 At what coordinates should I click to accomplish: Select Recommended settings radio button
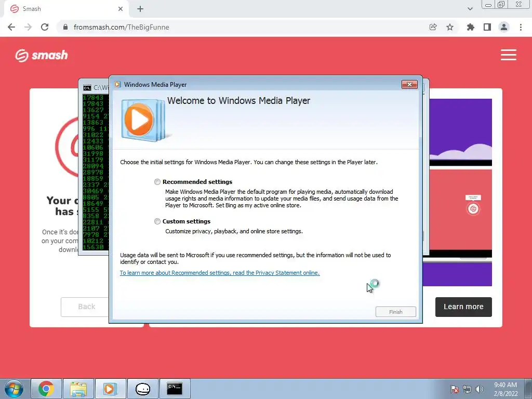[x=157, y=182]
